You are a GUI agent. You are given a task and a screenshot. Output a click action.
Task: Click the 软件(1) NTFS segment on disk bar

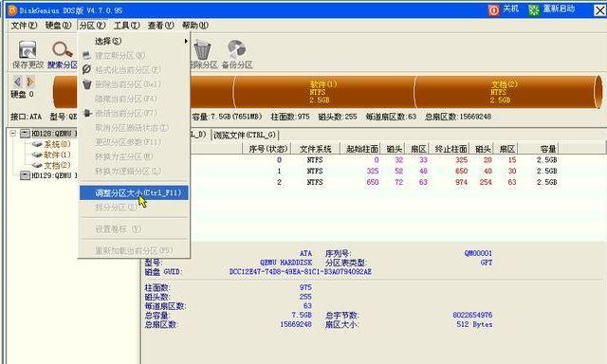pyautogui.click(x=323, y=92)
